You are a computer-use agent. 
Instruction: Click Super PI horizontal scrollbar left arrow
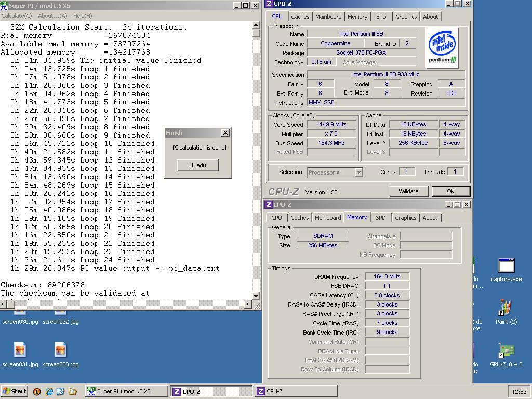tap(4, 304)
